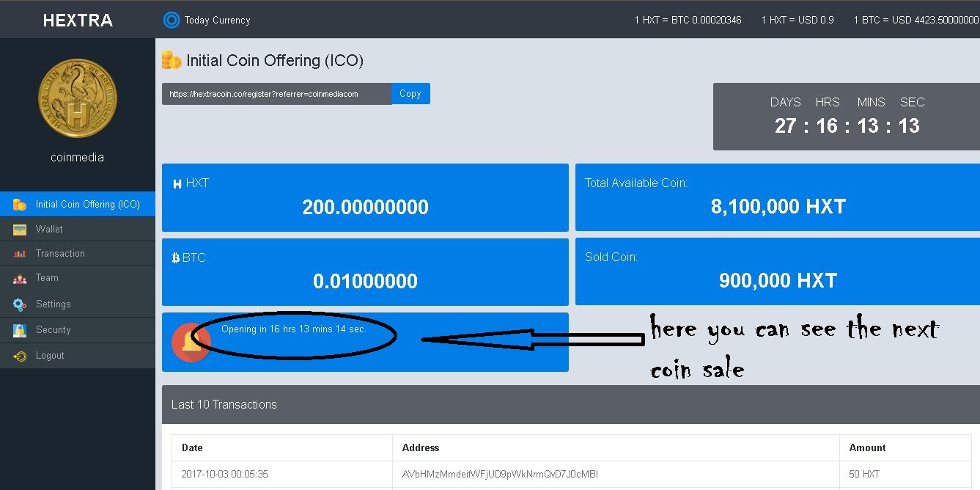Click the Team people icon

tap(20, 278)
